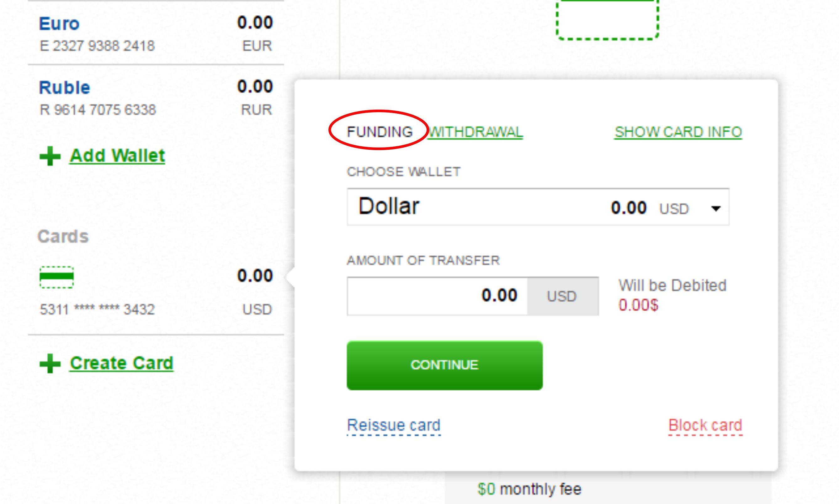
Task: Focus the Amount of Transfer input field
Action: [x=437, y=296]
